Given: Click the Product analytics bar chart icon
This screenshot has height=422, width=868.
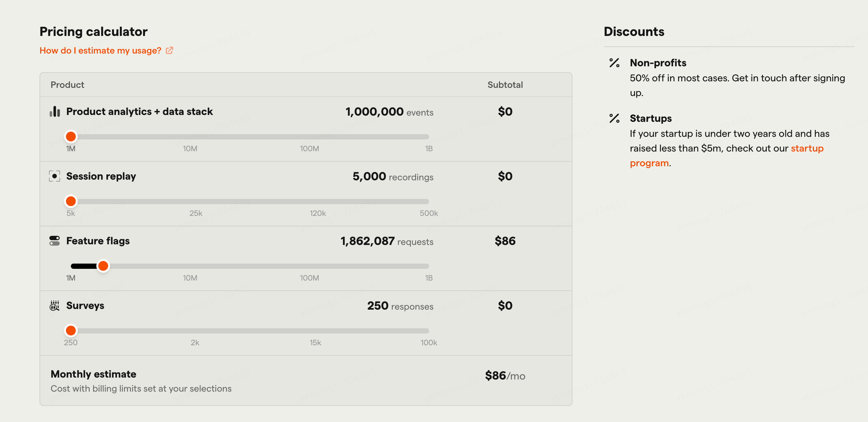Looking at the screenshot, I should [x=55, y=112].
